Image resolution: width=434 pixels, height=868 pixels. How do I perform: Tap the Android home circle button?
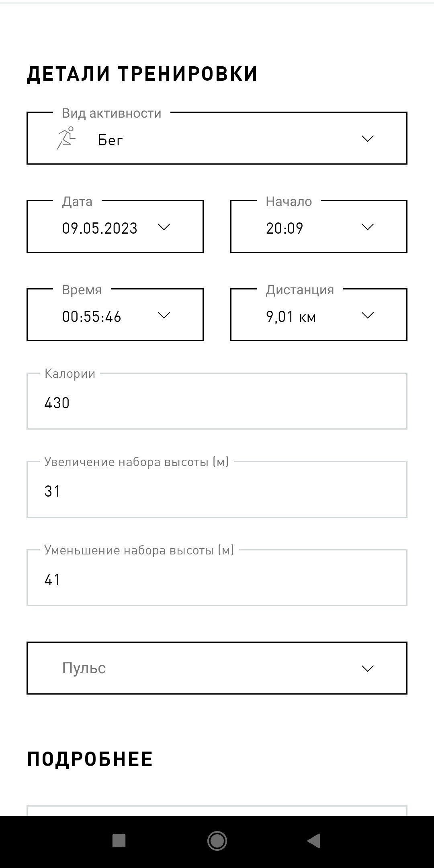(217, 841)
